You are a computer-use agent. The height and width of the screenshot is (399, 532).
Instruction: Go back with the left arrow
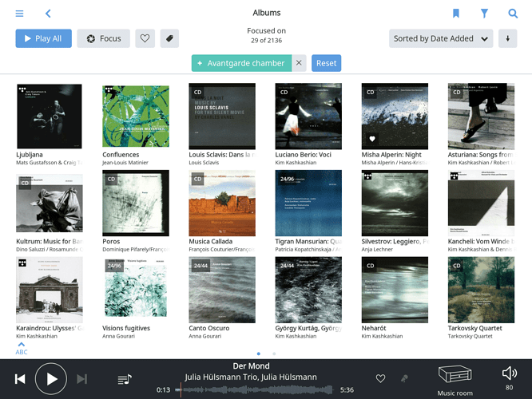[48, 14]
